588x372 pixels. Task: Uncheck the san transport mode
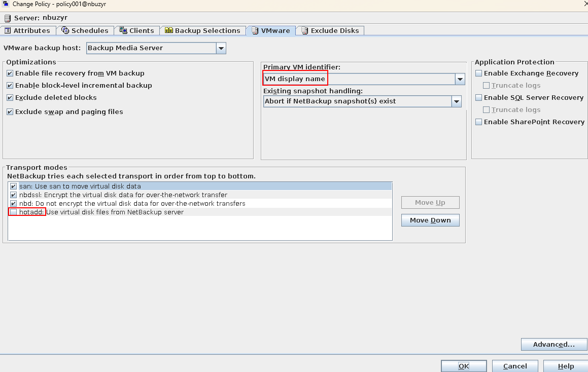pyautogui.click(x=14, y=186)
